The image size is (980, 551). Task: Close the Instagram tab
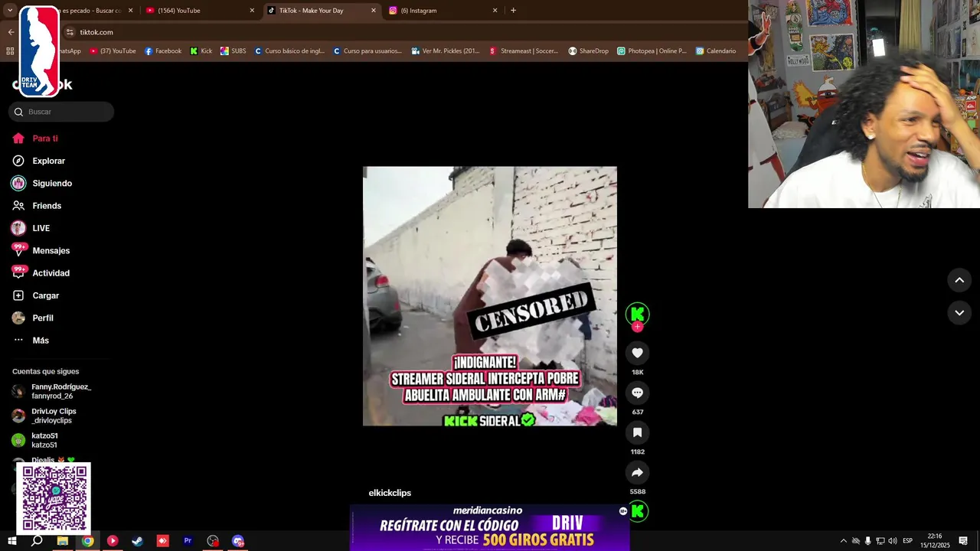495,11
